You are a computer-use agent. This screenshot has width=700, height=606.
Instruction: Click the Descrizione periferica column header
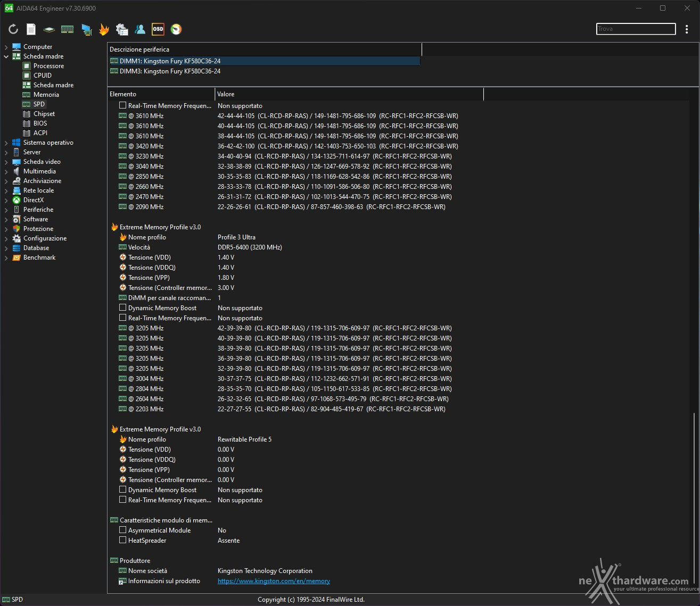[265, 49]
